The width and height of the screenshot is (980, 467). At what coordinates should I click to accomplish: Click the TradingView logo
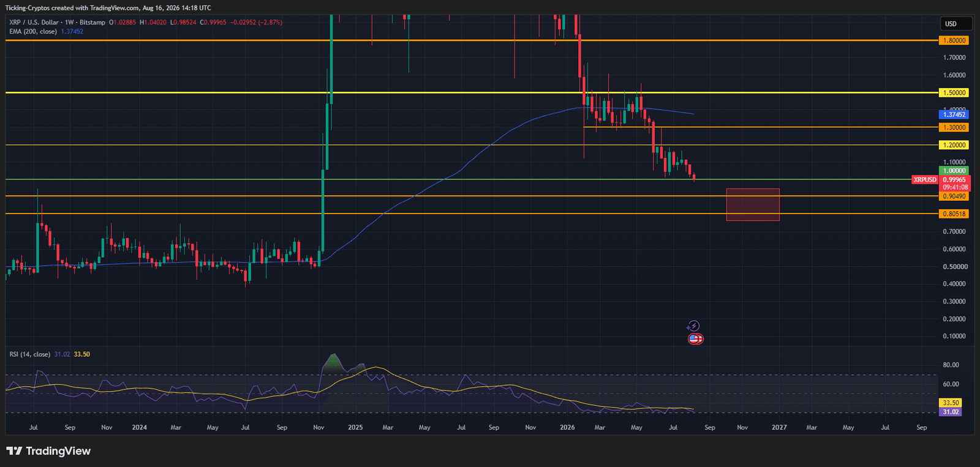point(48,451)
